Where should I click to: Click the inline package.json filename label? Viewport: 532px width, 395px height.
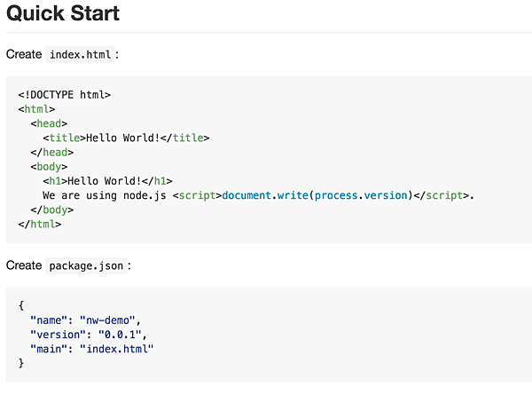(88, 265)
